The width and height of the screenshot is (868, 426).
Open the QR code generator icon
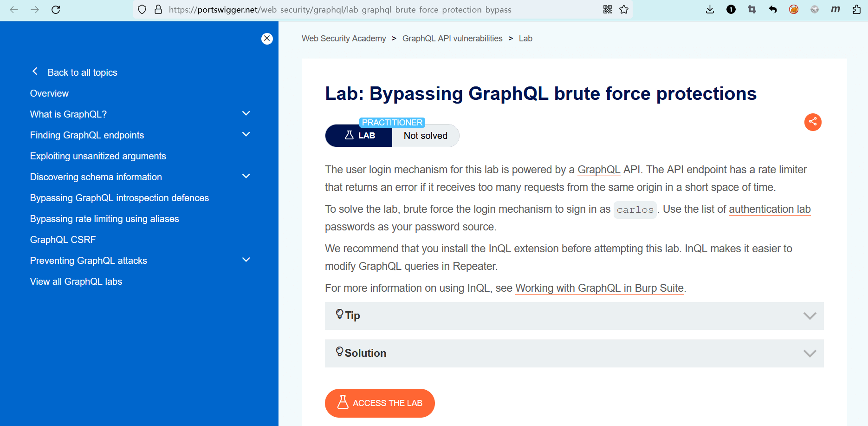[608, 9]
